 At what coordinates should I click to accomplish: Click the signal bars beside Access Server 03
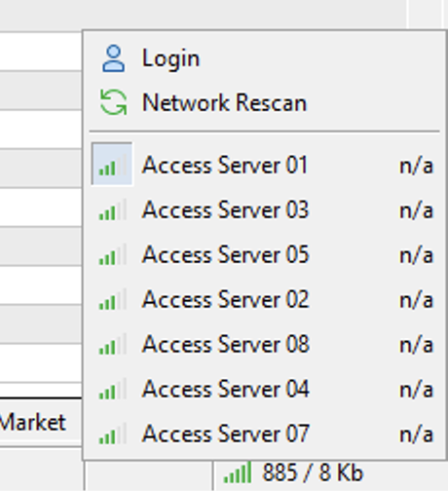click(112, 209)
